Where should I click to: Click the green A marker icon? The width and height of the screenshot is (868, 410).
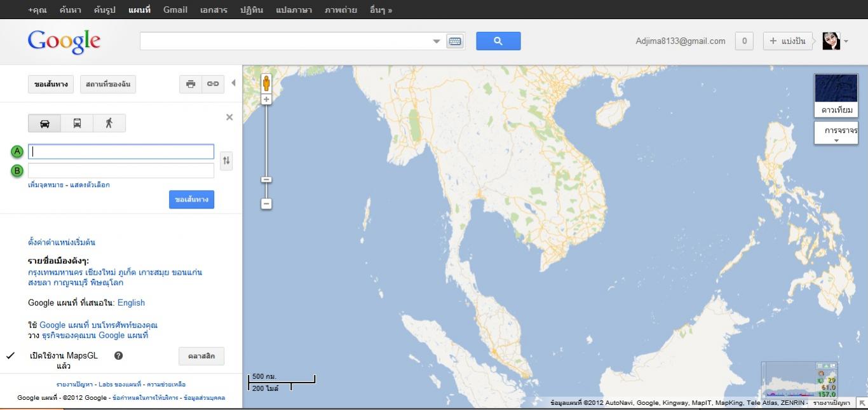pos(17,151)
